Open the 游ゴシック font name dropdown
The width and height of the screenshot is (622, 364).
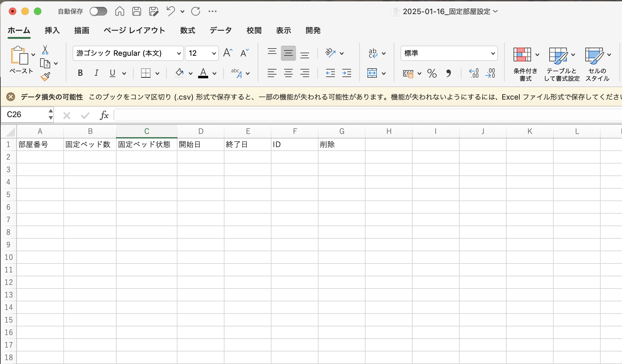click(179, 54)
